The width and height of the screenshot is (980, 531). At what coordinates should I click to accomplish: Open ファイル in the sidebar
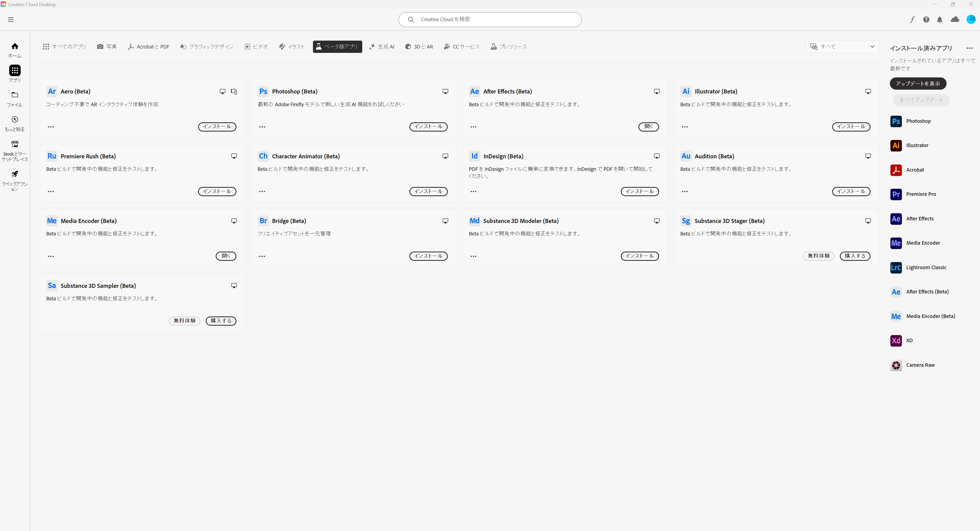15,99
